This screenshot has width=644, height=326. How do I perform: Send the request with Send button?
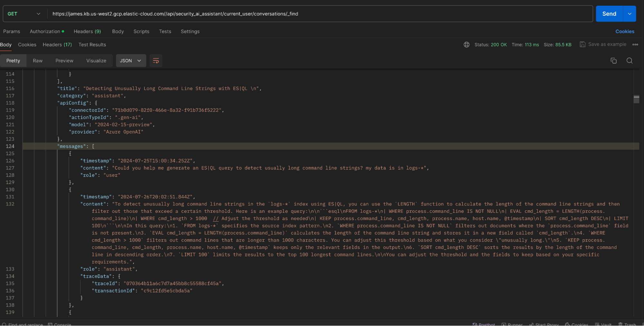click(609, 14)
